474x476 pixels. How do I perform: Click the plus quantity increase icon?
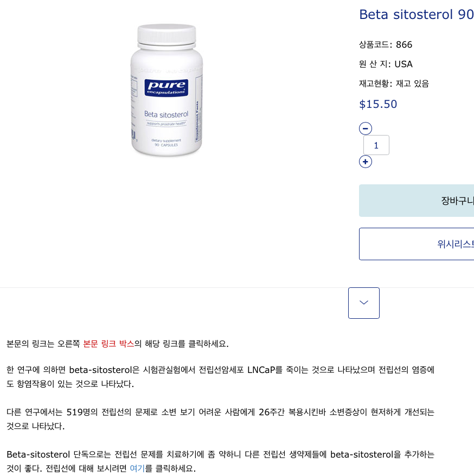[x=366, y=162]
